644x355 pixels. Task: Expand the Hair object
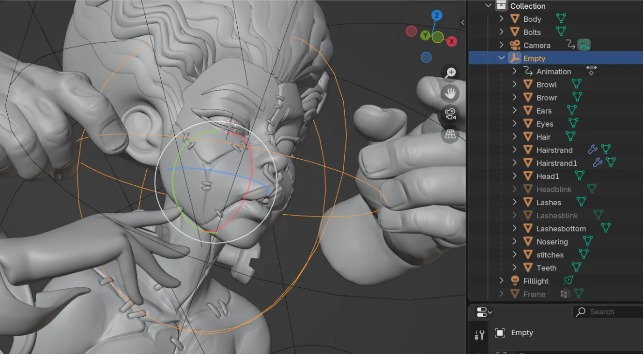click(x=515, y=136)
